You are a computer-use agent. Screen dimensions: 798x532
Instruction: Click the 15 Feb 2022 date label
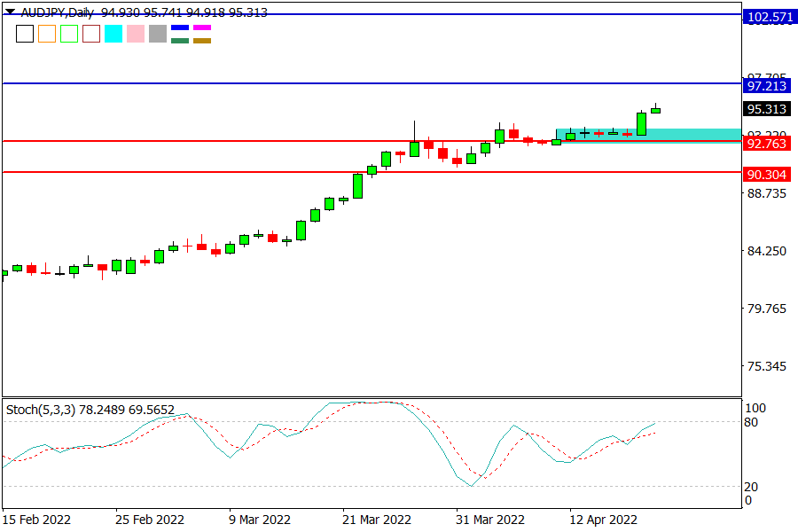coord(36,520)
